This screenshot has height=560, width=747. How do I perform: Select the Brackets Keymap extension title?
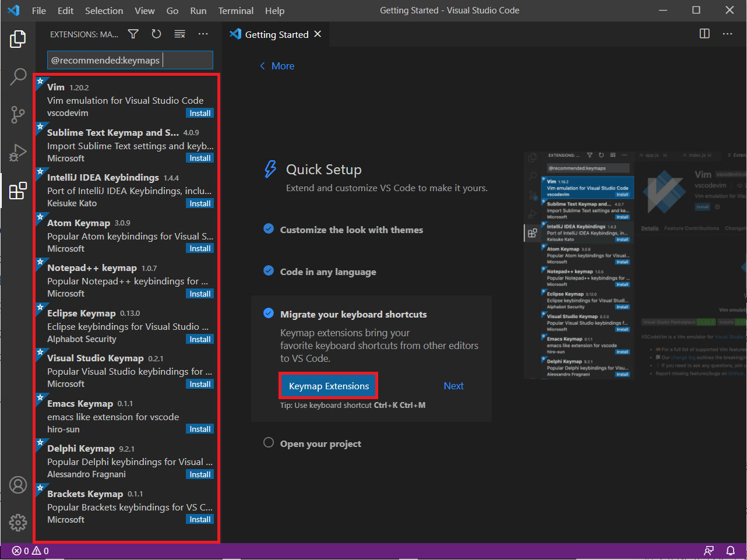pos(85,494)
